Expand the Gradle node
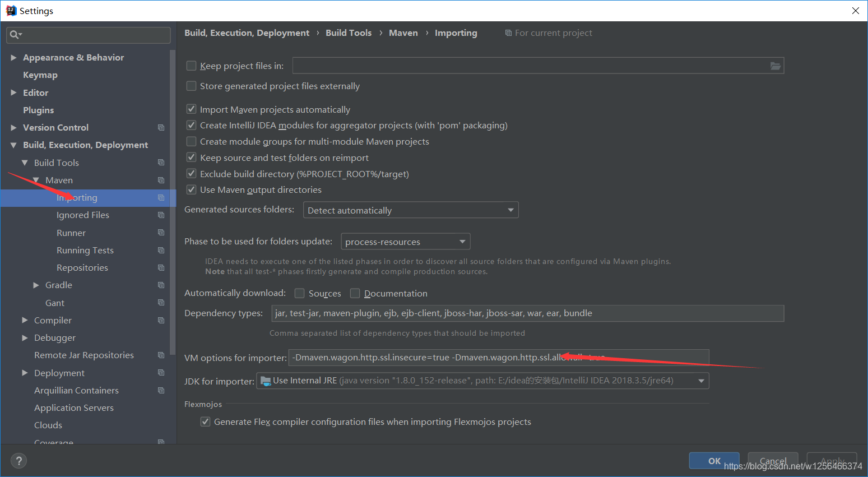Viewport: 868px width, 477px height. (36, 285)
